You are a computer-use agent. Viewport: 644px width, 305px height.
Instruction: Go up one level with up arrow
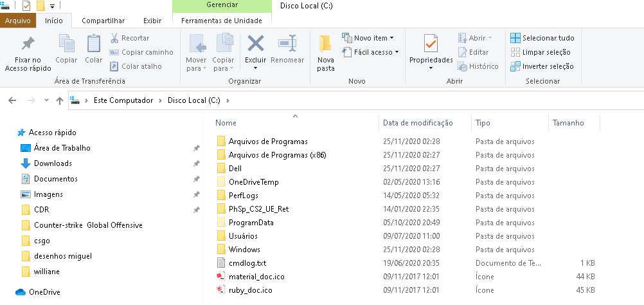(x=60, y=100)
